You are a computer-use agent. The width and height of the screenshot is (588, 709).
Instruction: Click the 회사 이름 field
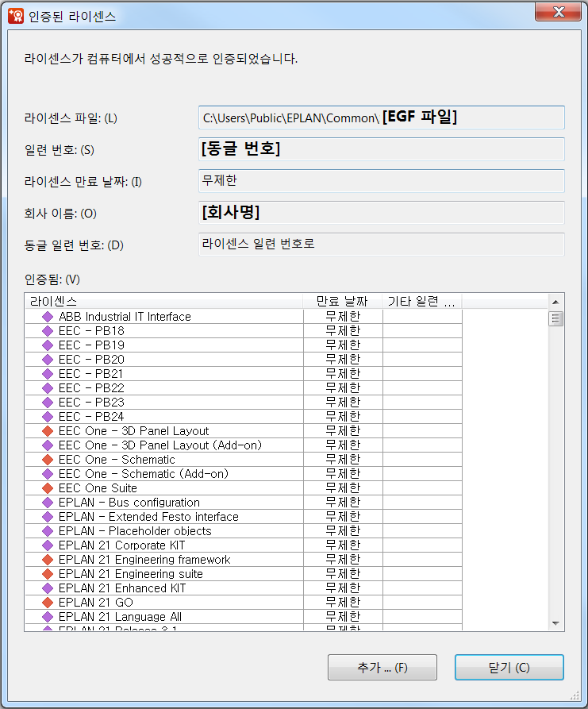tap(382, 213)
